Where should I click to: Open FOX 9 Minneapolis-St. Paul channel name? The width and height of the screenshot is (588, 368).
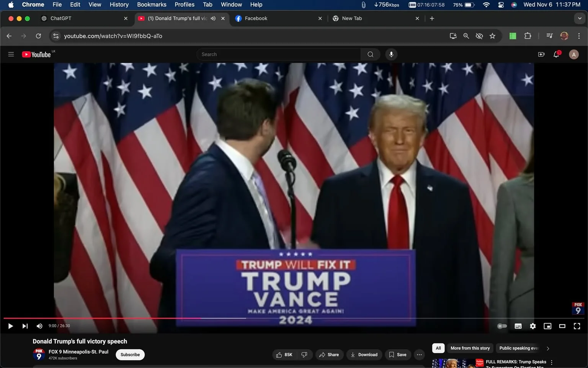click(x=78, y=352)
